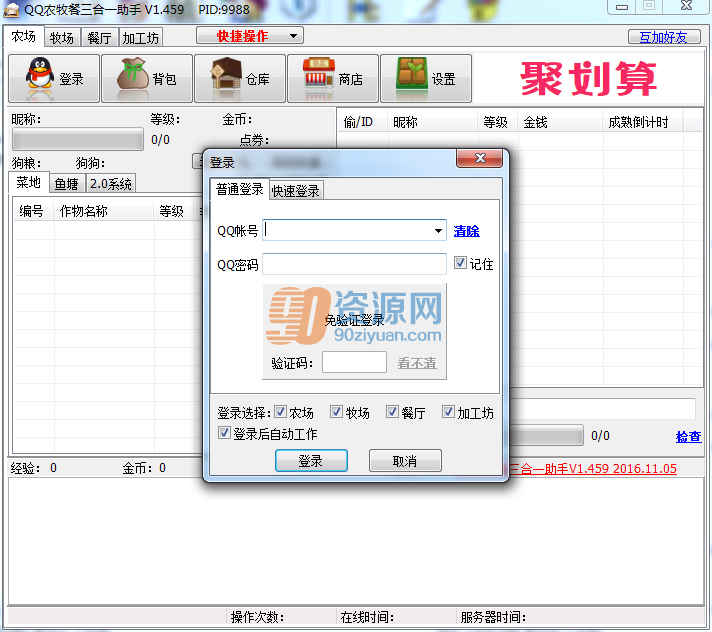Screen dimensions: 712x632
Task: Click the app icon in title bar
Action: click(x=11, y=9)
